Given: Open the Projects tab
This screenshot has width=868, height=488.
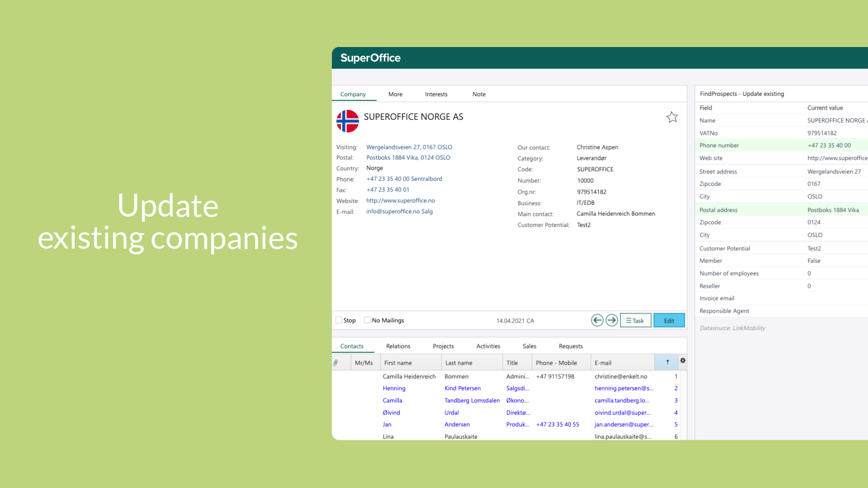Looking at the screenshot, I should (x=443, y=346).
